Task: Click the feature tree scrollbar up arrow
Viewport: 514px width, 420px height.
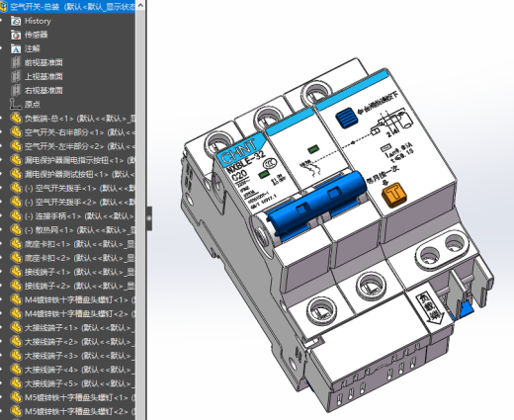Action: tap(140, 5)
